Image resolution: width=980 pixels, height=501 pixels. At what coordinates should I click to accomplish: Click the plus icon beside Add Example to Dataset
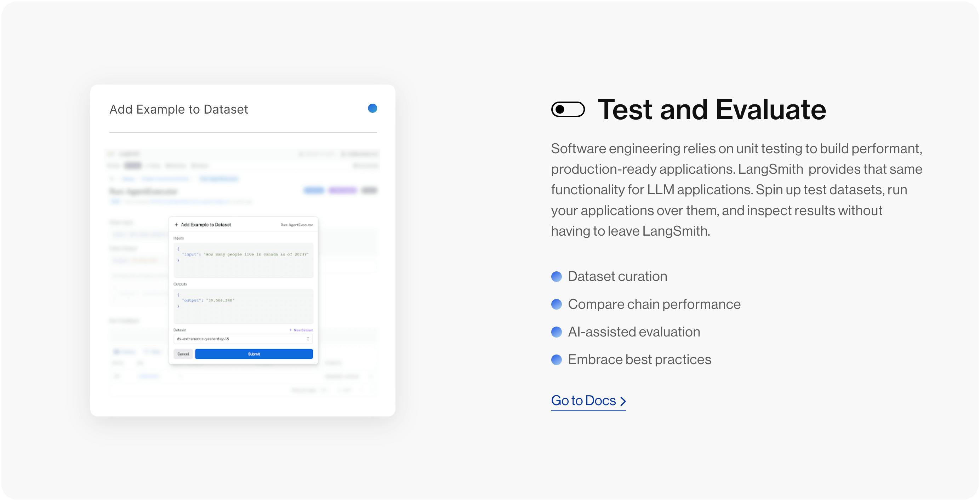(176, 225)
